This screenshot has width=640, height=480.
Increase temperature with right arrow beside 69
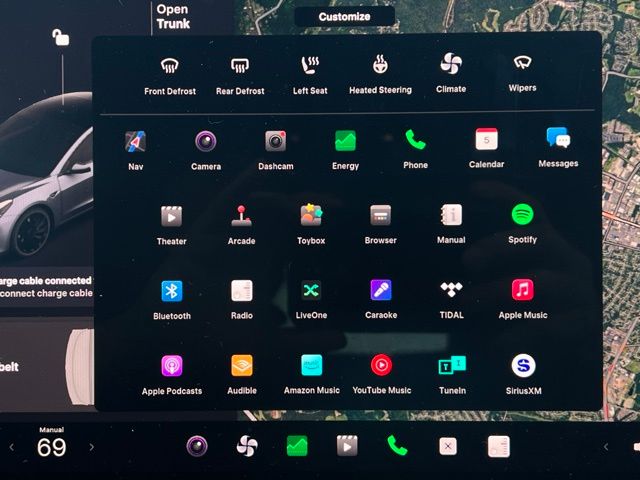tap(92, 447)
